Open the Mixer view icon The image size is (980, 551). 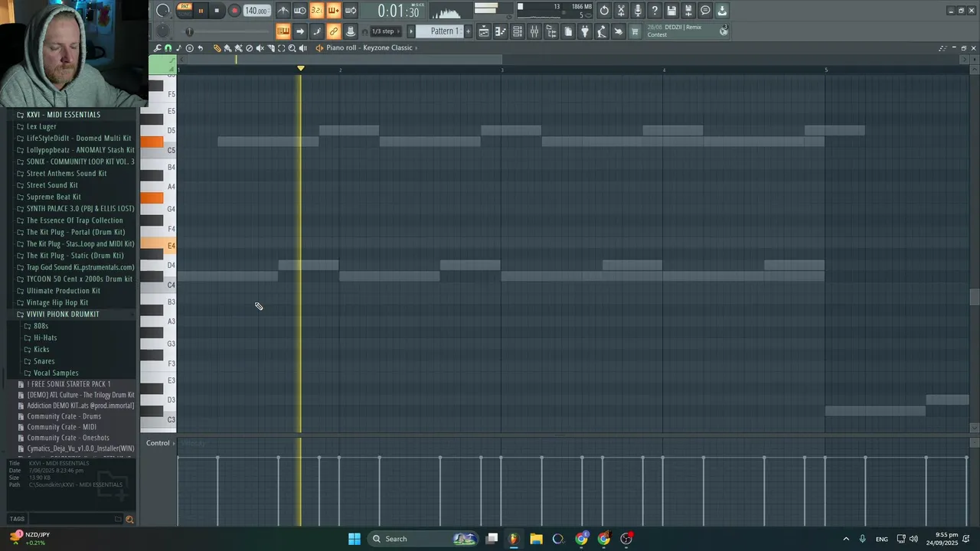click(534, 31)
